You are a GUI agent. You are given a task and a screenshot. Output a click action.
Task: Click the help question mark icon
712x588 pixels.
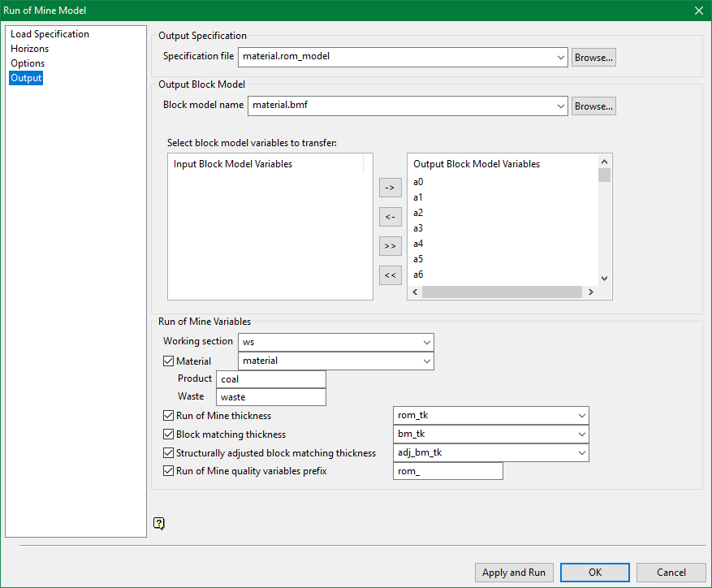(159, 524)
